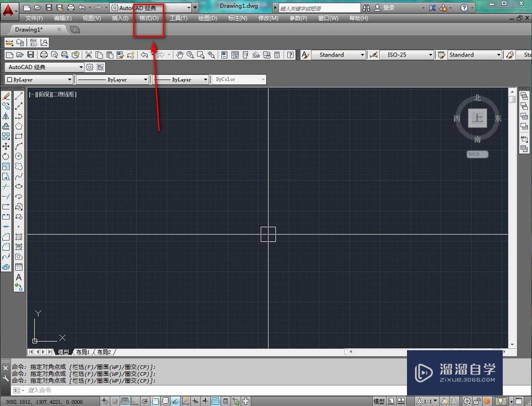
Task: Open the linetype ByLayer dropdown
Action: [112, 80]
